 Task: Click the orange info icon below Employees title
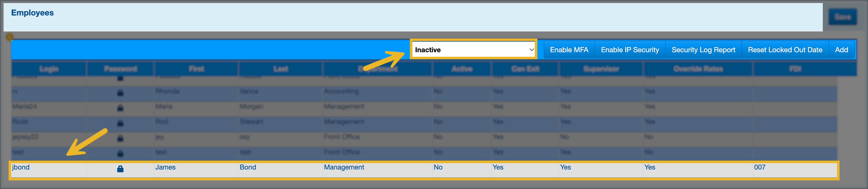tap(9, 37)
